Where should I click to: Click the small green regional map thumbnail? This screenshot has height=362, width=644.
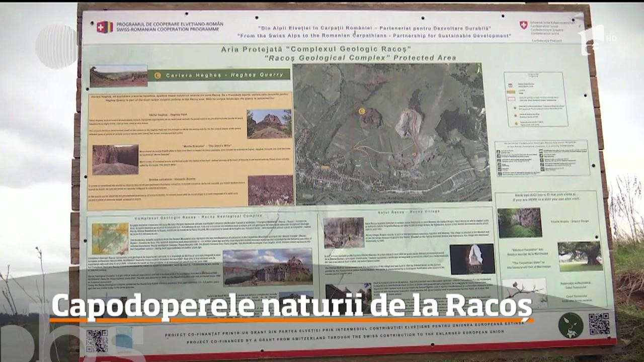coord(110,239)
